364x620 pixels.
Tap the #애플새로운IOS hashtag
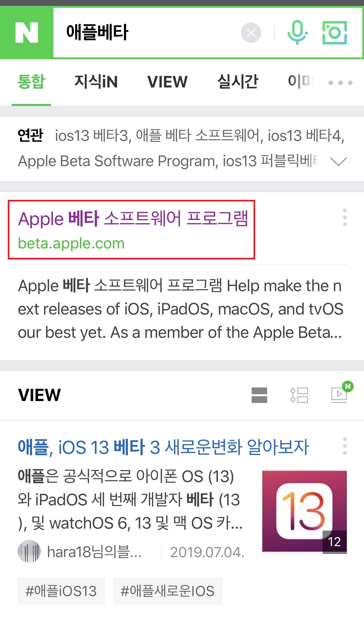click(167, 591)
